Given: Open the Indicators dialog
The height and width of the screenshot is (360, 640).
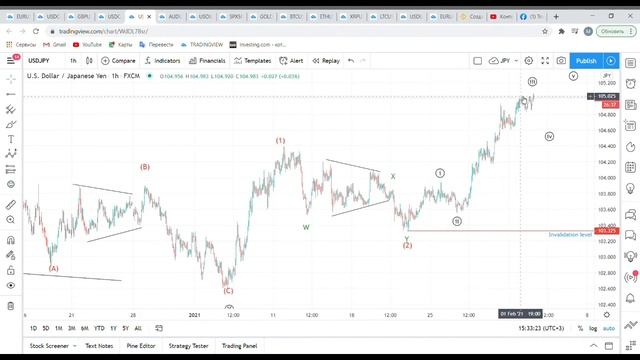Looking at the screenshot, I should pos(162,61).
